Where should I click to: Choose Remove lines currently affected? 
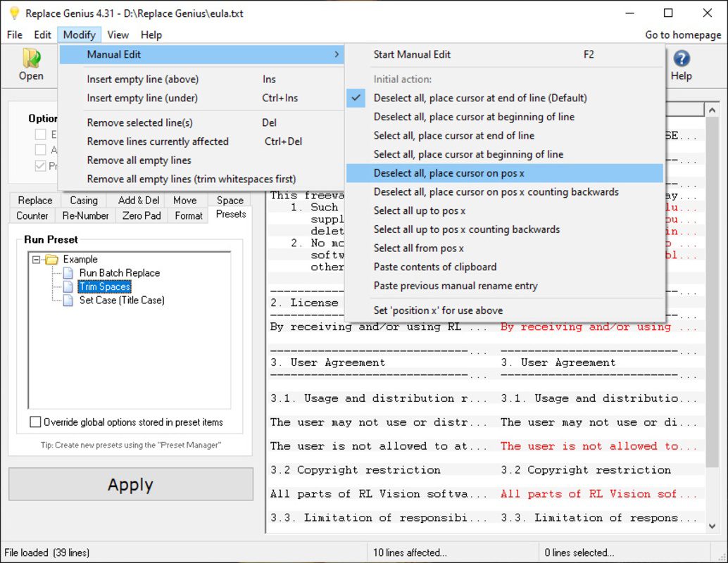[x=201, y=141]
